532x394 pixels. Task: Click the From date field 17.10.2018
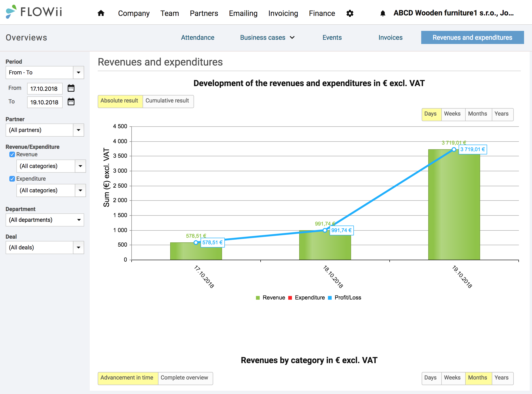tap(45, 89)
